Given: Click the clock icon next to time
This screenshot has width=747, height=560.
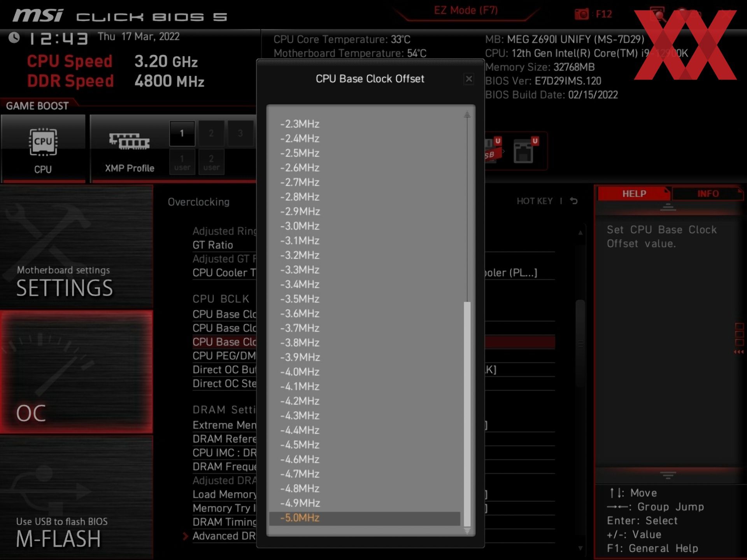Looking at the screenshot, I should pyautogui.click(x=14, y=38).
